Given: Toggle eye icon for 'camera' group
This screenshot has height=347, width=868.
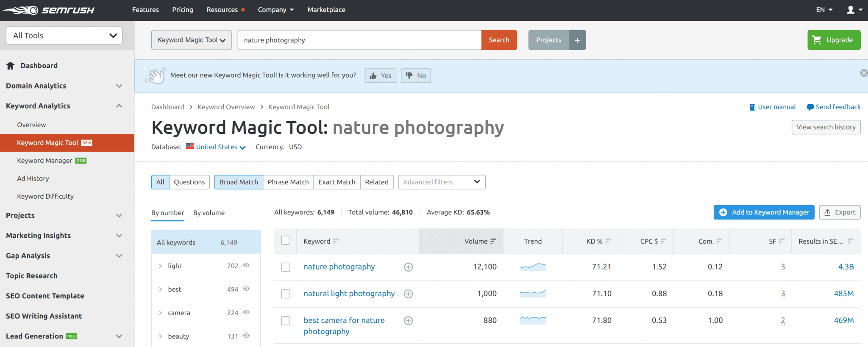Looking at the screenshot, I should pos(246,312).
